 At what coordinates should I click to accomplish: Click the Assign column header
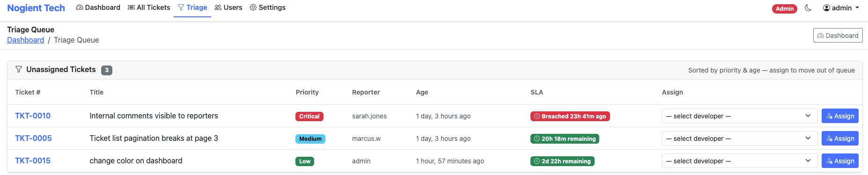pos(672,92)
